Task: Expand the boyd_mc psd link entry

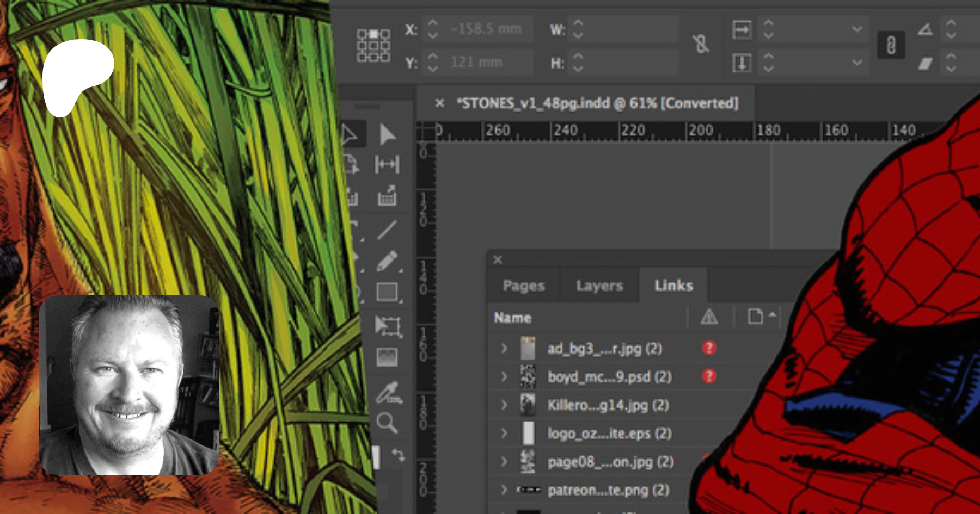Action: (504, 376)
